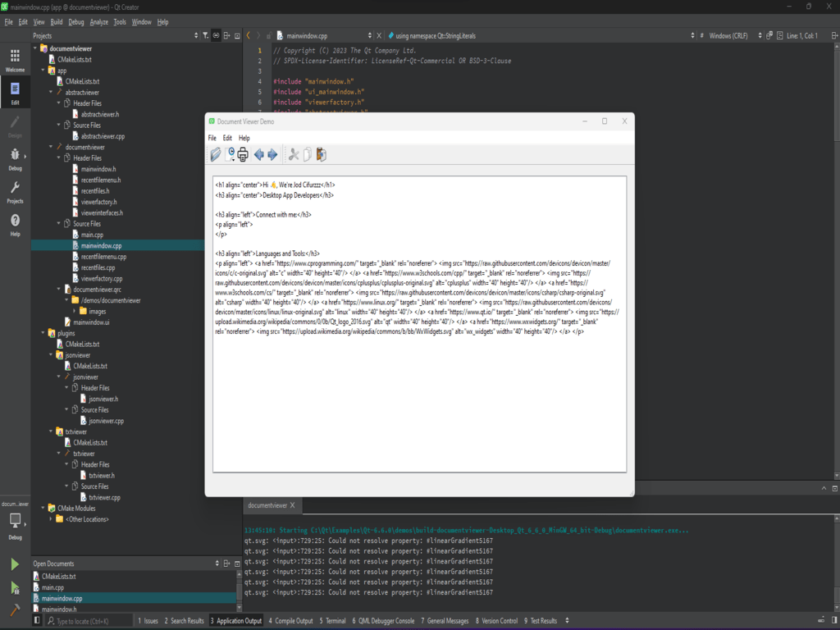This screenshot has width=840, height=630.
Task: Click Line 1, Col 1 position indicator
Action: point(802,35)
